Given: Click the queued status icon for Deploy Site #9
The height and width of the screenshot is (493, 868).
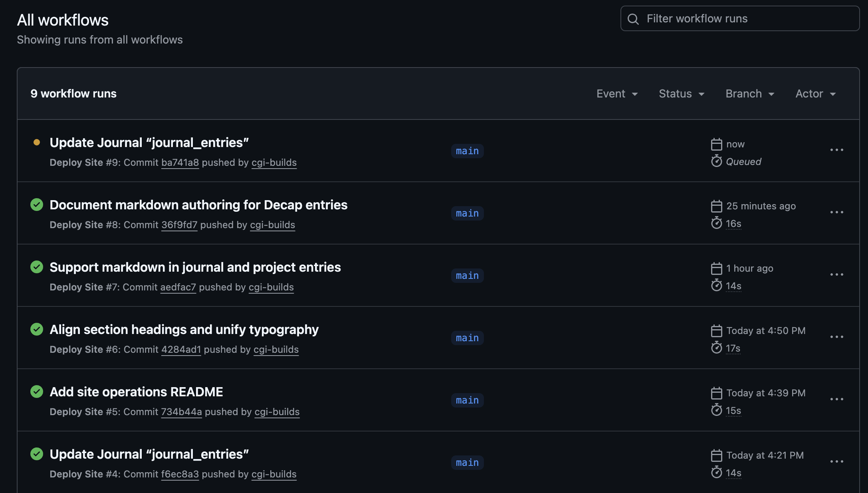Looking at the screenshot, I should (37, 142).
